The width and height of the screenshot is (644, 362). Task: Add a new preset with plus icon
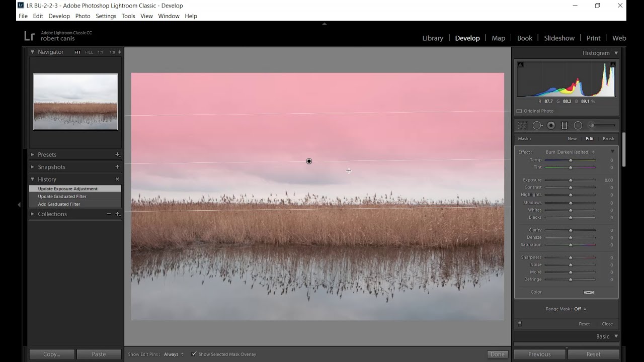point(117,155)
